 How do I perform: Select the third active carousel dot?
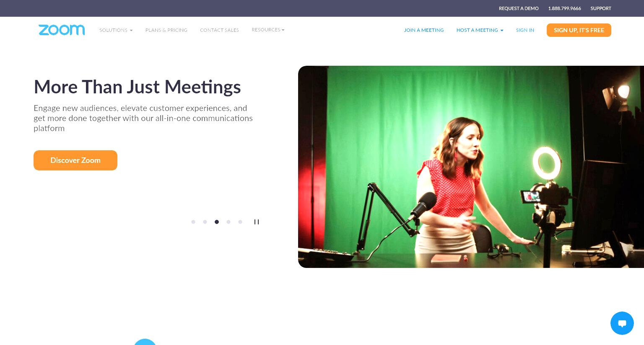pyautogui.click(x=217, y=222)
